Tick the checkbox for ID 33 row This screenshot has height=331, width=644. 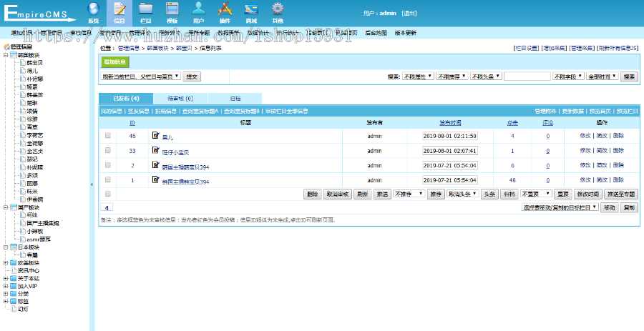pyautogui.click(x=107, y=150)
